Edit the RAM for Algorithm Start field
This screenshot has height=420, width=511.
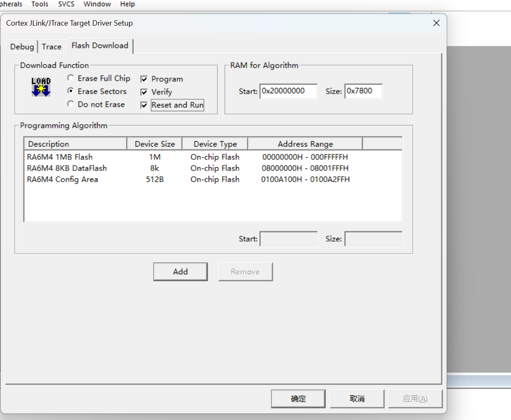(x=289, y=91)
